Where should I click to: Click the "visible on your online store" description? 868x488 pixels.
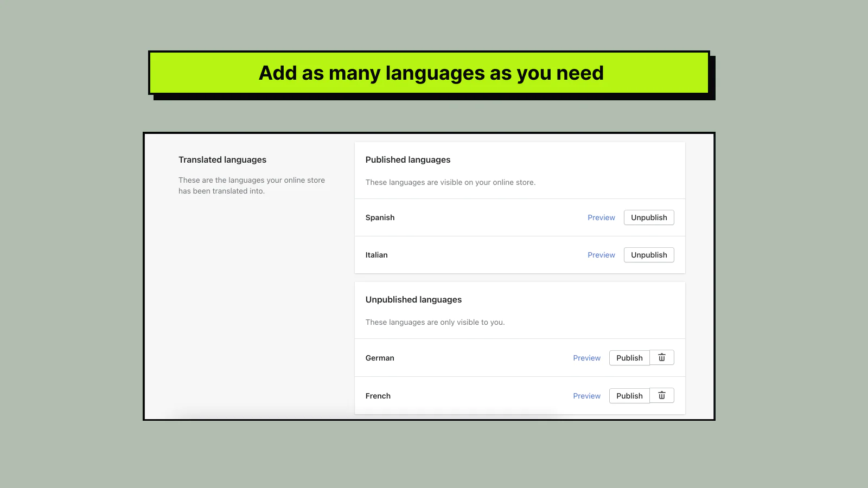click(450, 182)
